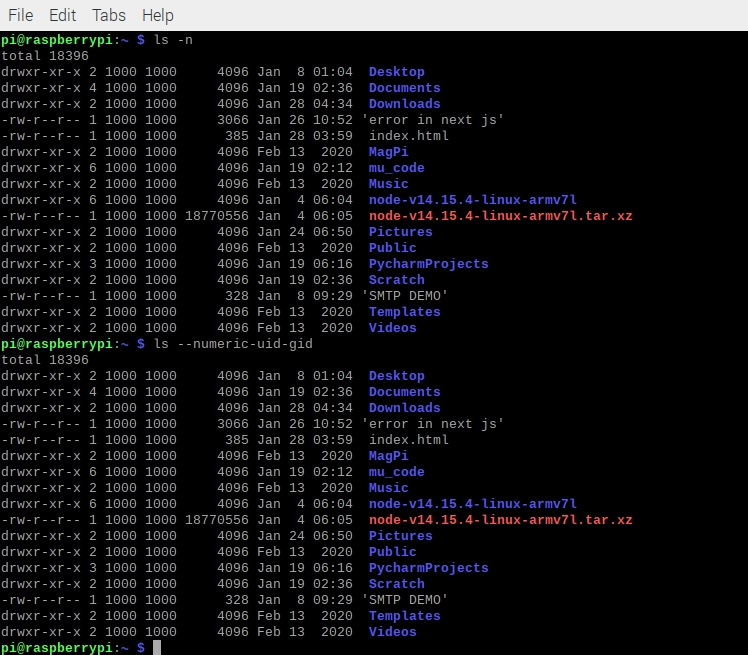748x655 pixels.
Task: Click 'Music' in the second listing
Action: click(x=388, y=488)
